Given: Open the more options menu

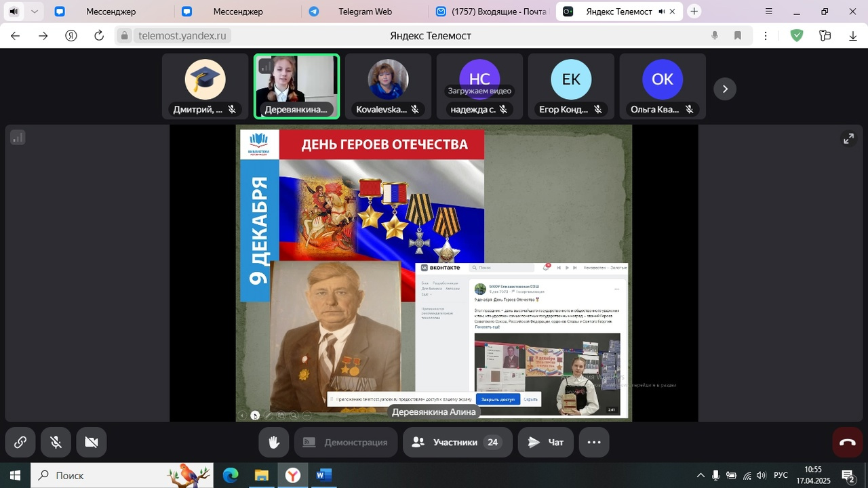Looking at the screenshot, I should pos(593,442).
